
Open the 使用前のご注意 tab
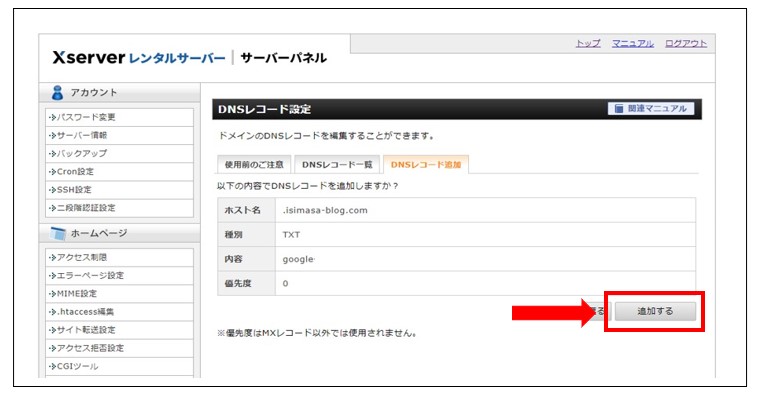tap(254, 164)
